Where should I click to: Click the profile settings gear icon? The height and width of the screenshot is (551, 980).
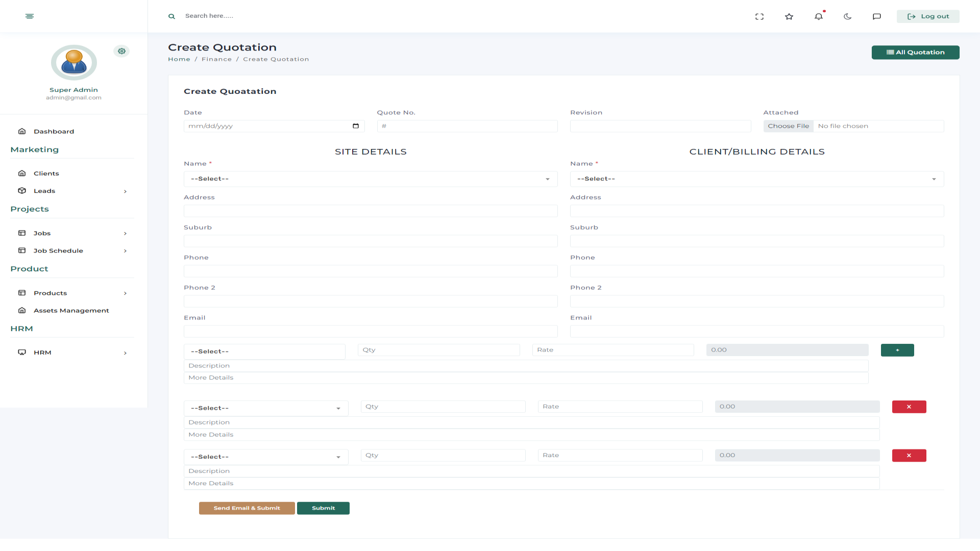[121, 51]
